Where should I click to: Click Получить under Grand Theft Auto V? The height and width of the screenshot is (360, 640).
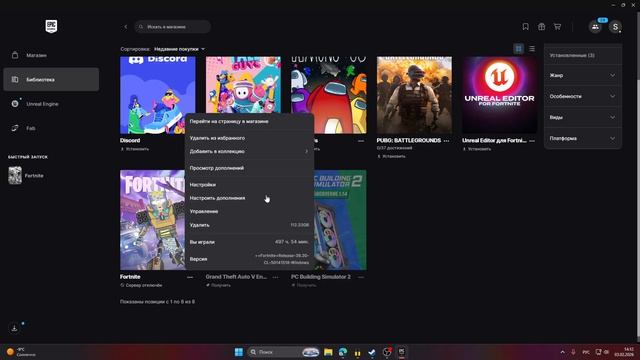pyautogui.click(x=218, y=285)
